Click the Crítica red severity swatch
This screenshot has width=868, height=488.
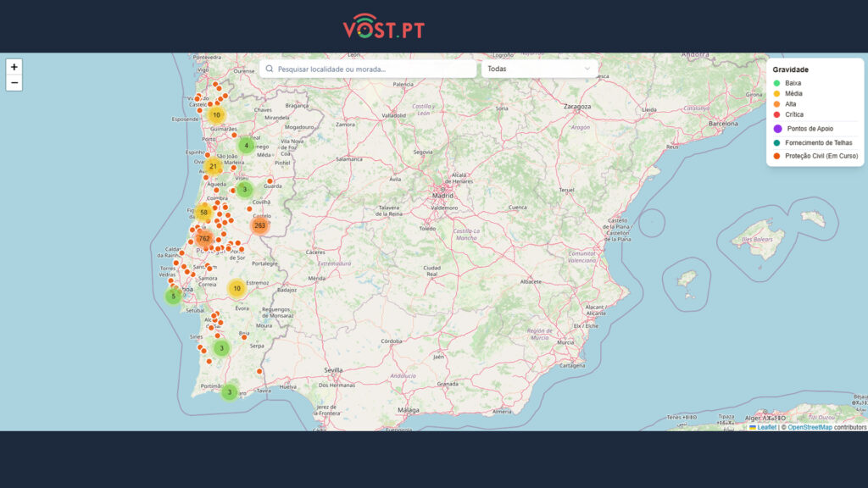point(776,114)
